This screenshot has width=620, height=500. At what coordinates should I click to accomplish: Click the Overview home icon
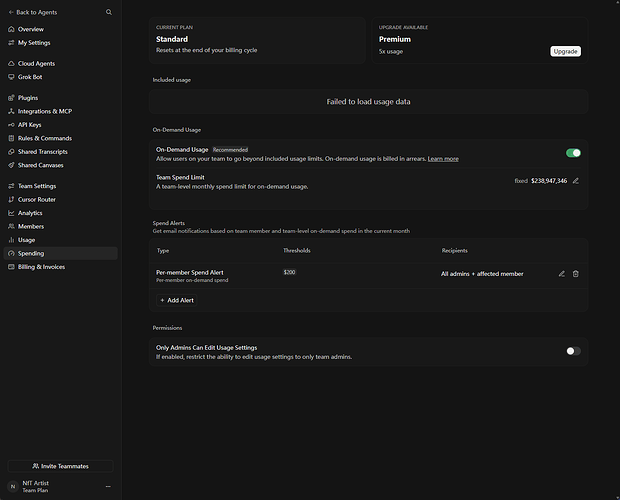tap(11, 29)
